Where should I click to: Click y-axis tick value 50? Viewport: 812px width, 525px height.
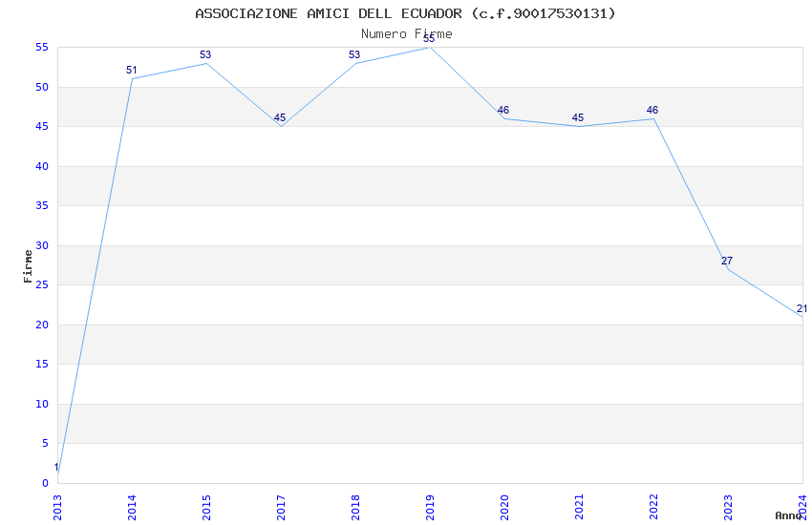[x=42, y=87]
